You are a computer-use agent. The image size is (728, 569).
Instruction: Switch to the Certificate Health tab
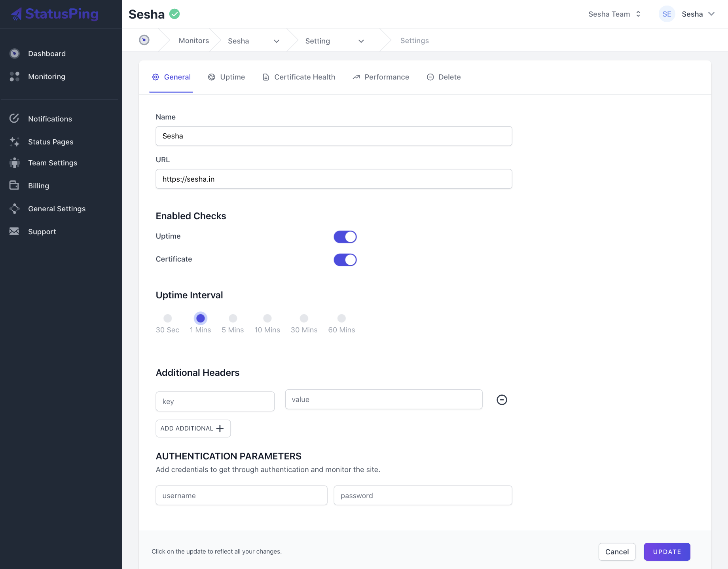pyautogui.click(x=299, y=77)
